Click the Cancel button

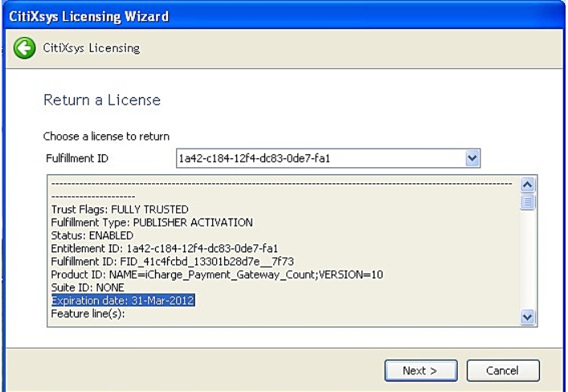coord(503,370)
